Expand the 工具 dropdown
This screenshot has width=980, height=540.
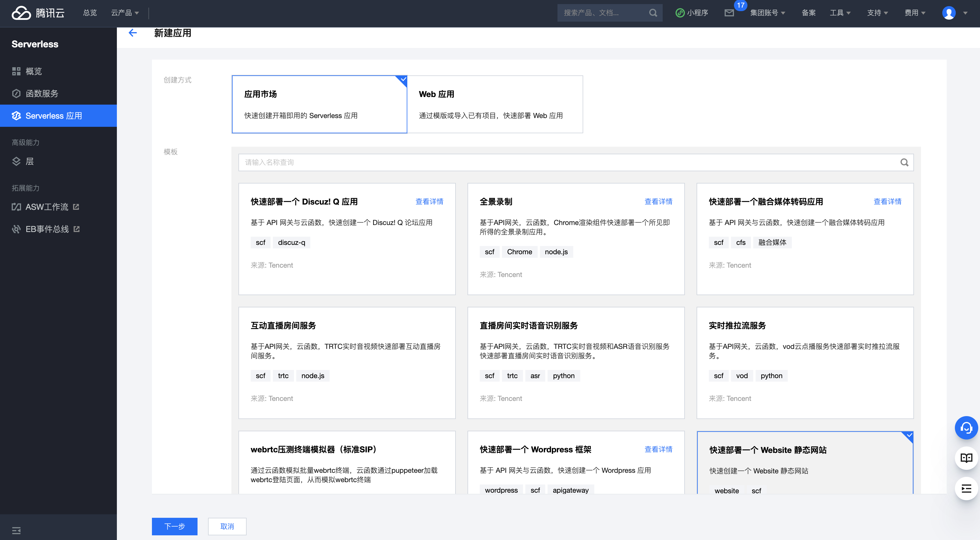click(x=840, y=13)
